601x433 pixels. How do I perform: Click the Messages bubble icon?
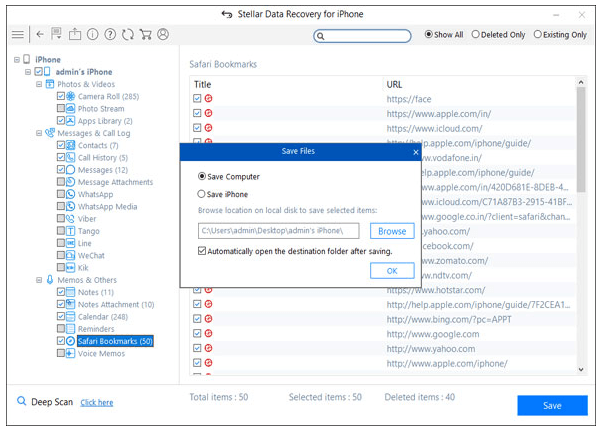(71, 170)
